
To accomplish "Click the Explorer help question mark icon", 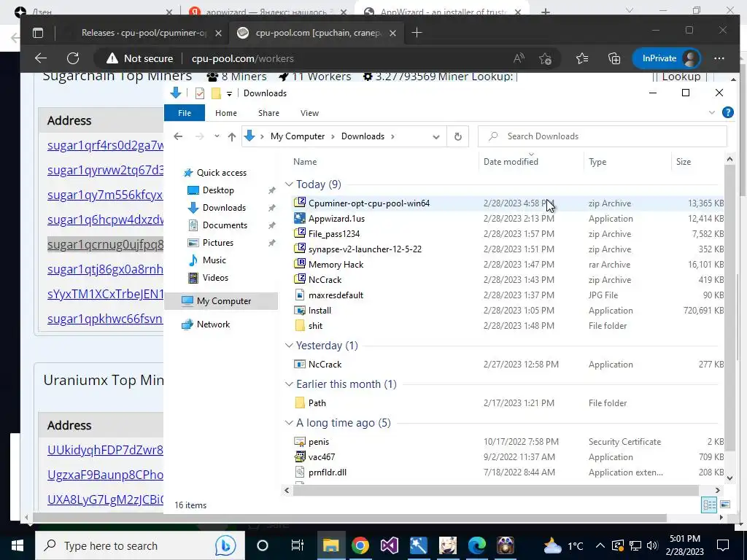I will (x=727, y=112).
